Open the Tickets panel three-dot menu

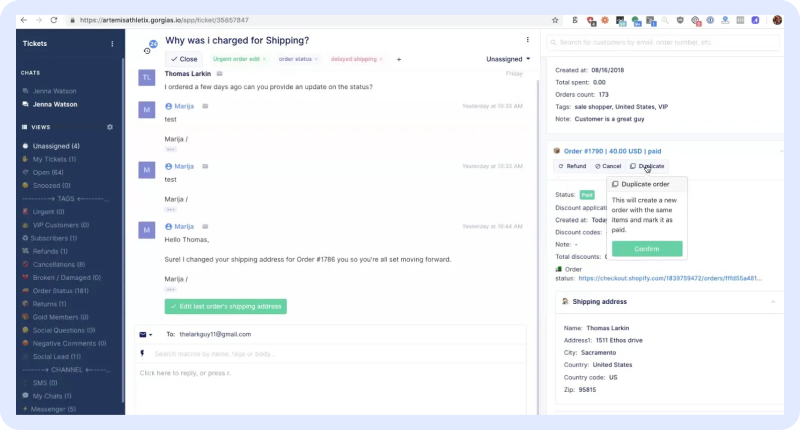112,44
